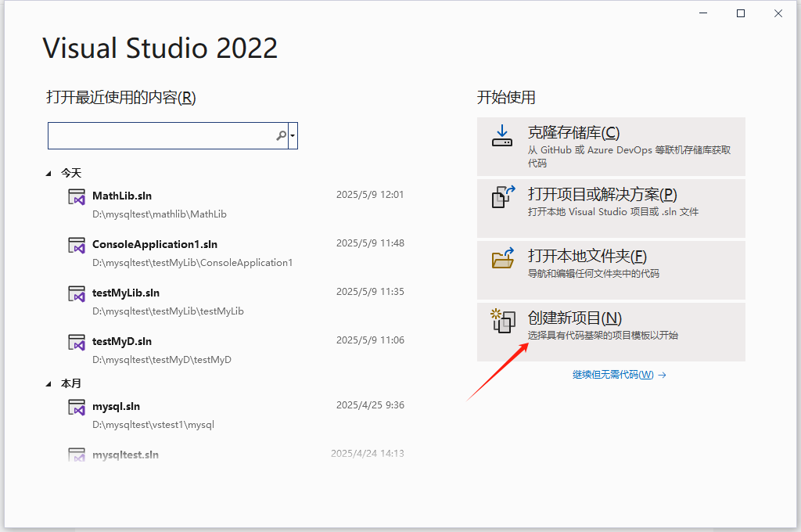
Task: Click the search magnifier icon
Action: coord(281,136)
